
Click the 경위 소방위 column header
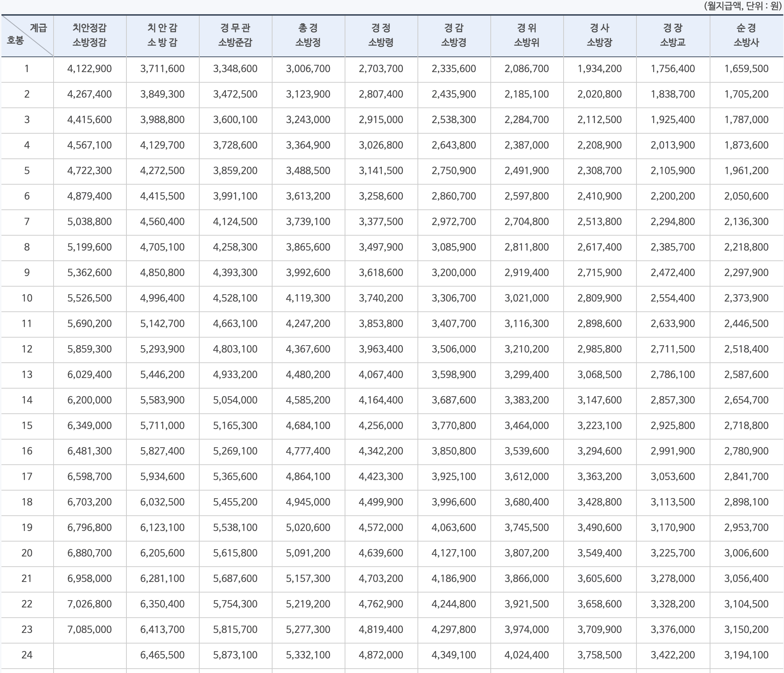[x=527, y=35]
